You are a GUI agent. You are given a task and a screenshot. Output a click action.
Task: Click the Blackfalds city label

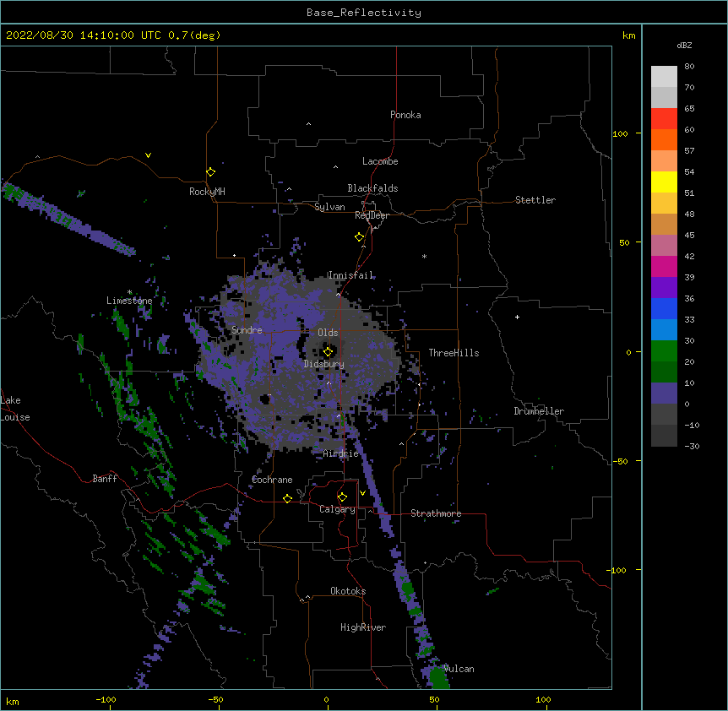tap(372, 188)
